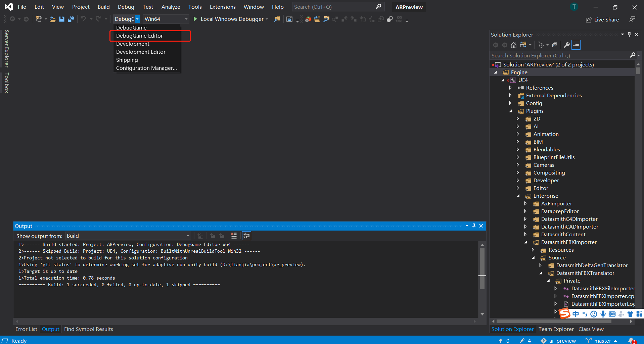The width and height of the screenshot is (644, 344).
Task: Click the Open File folder icon
Action: (x=52, y=19)
